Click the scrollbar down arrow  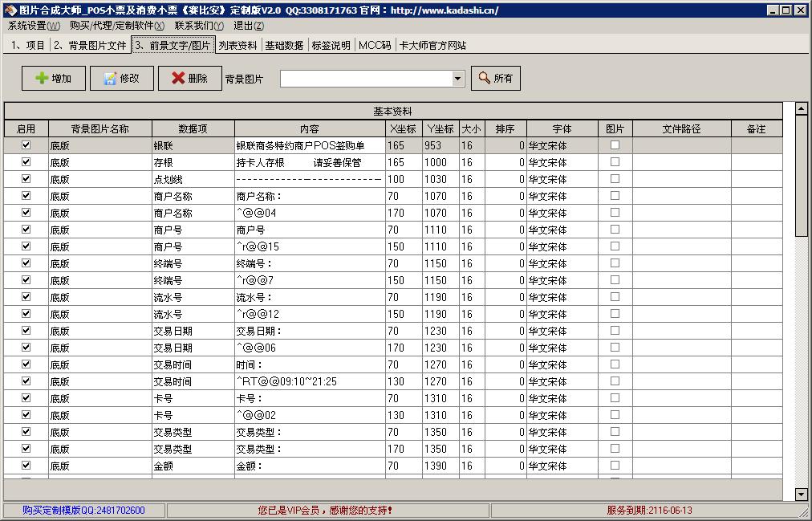tap(801, 494)
